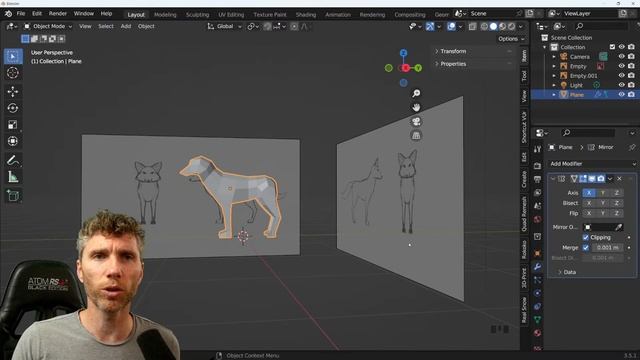The image size is (640, 360).
Task: Click the Mirror Object field
Action: [599, 227]
